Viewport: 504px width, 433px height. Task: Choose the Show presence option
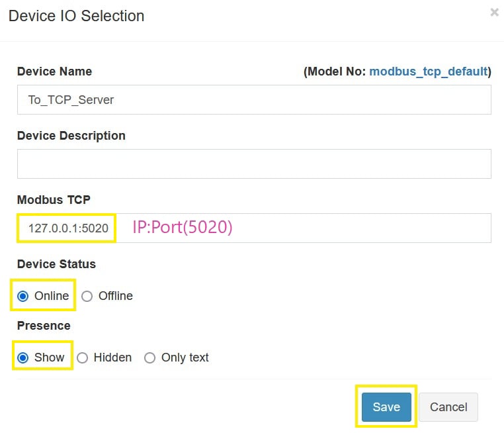[x=23, y=358]
